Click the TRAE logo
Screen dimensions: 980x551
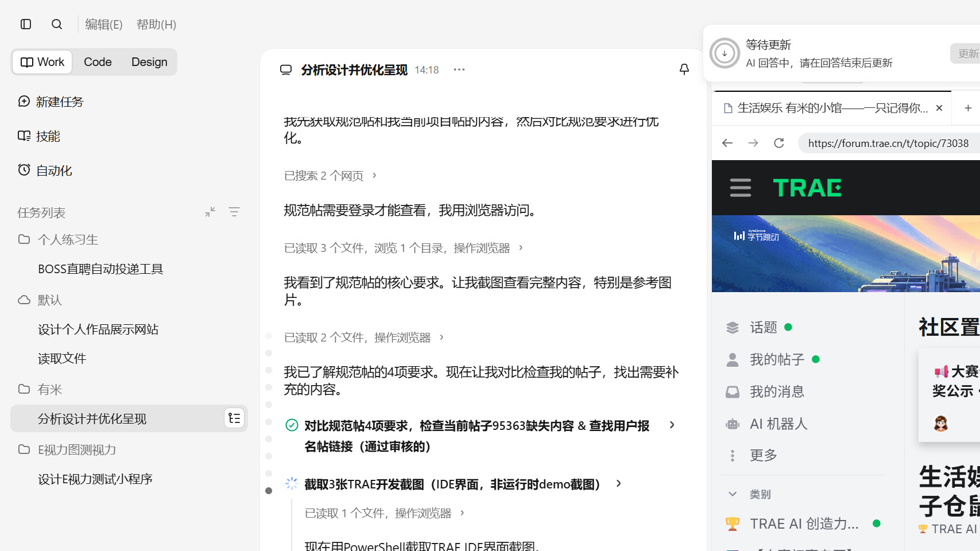pos(807,188)
